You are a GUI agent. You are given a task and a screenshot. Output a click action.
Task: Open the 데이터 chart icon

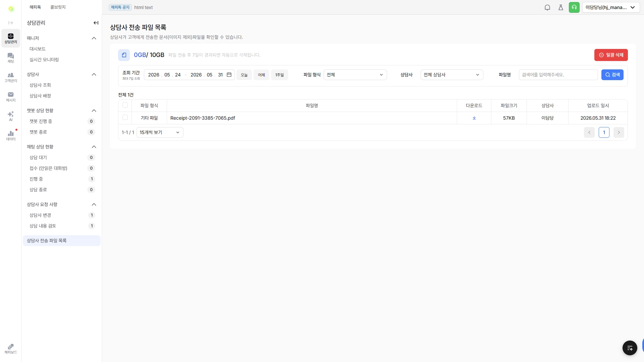[11, 135]
